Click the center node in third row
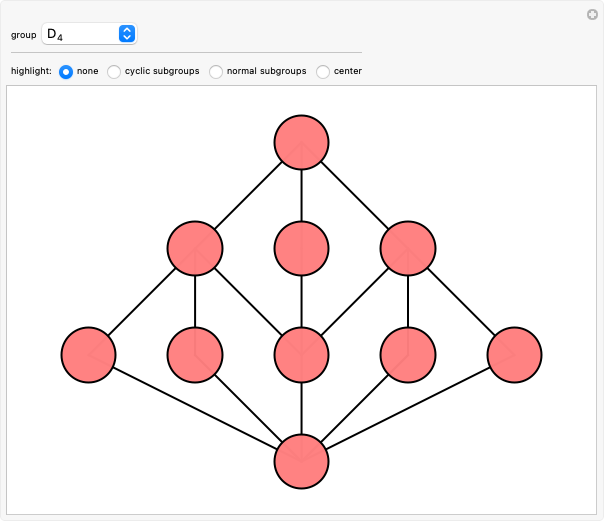Image resolution: width=604 pixels, height=522 pixels. tap(302, 354)
